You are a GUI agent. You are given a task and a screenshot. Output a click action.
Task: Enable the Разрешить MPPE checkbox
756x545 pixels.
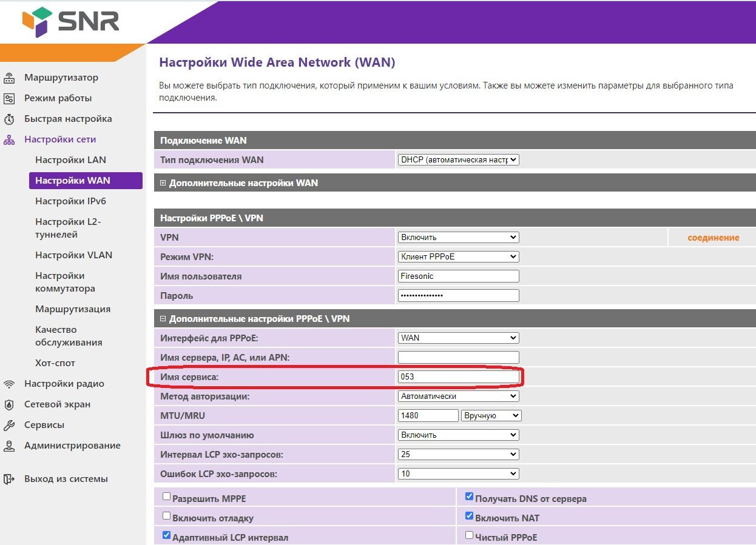coord(167,497)
